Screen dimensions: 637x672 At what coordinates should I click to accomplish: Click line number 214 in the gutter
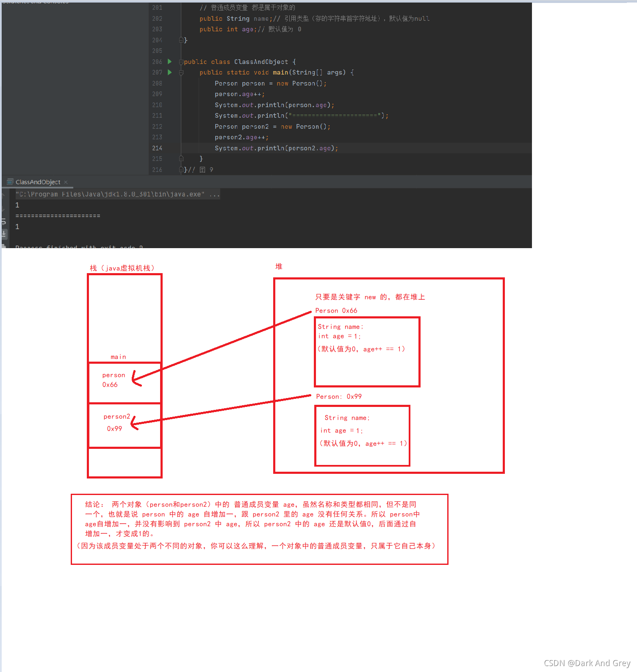[x=157, y=148]
